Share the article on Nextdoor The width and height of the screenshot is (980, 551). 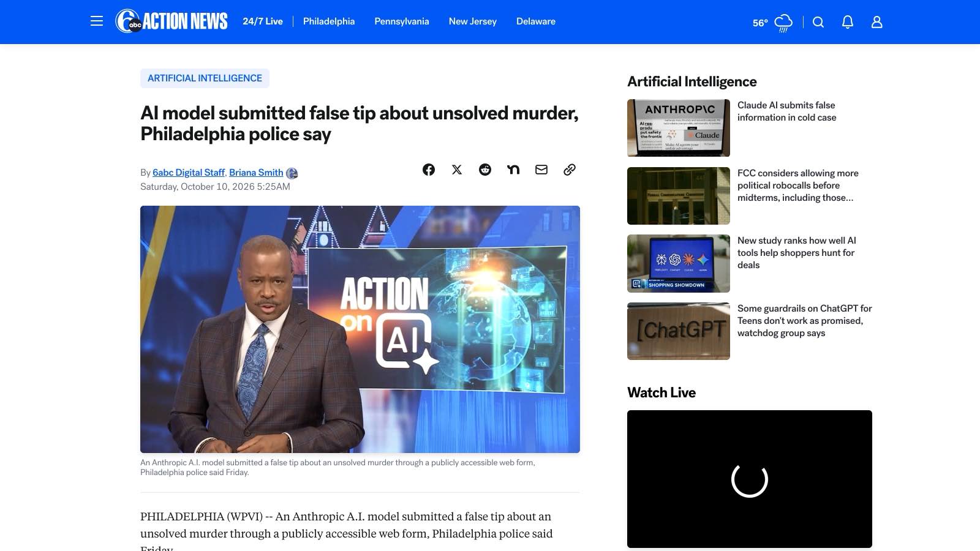pos(513,170)
